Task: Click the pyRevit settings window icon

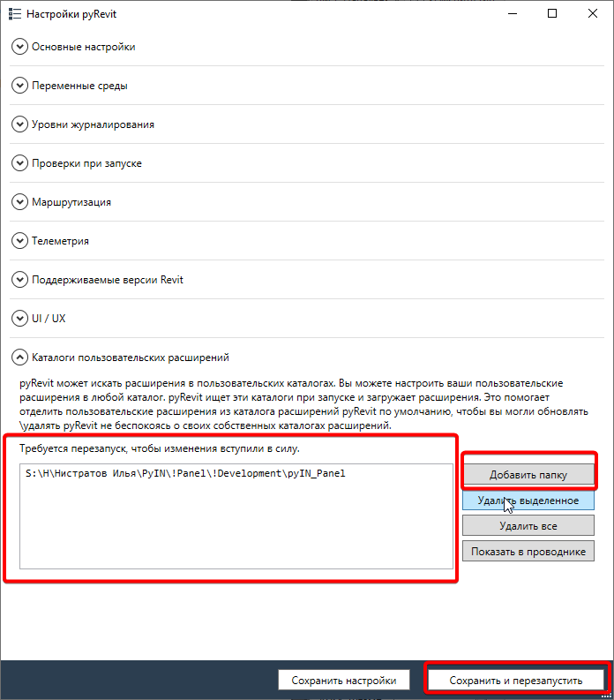Action: tap(15, 14)
